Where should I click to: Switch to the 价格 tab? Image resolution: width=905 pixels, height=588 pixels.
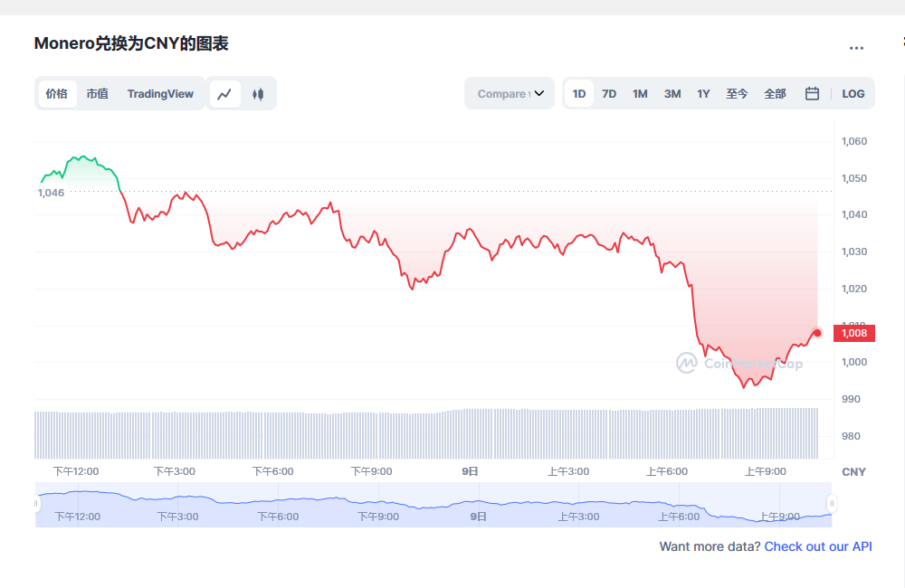(57, 93)
